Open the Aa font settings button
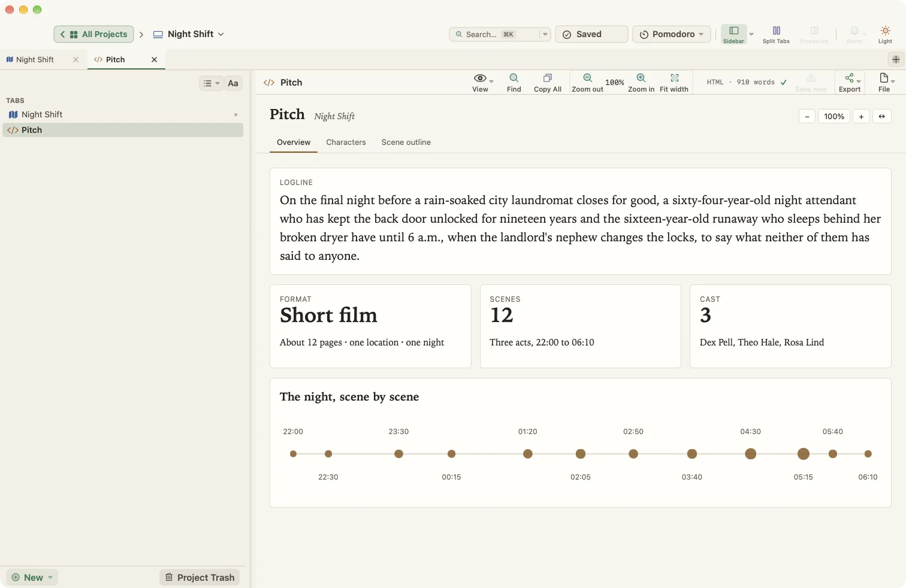This screenshot has height=588, width=906. pos(233,83)
